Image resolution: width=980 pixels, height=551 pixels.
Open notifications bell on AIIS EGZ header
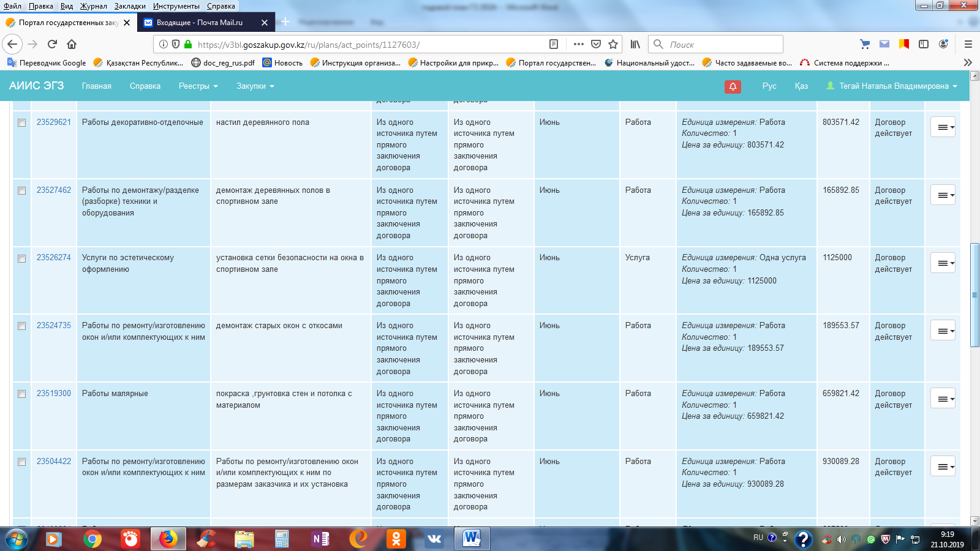[x=733, y=86]
